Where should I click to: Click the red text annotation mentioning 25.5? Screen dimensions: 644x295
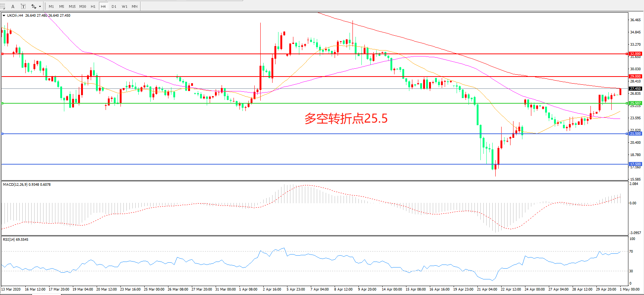(346, 119)
